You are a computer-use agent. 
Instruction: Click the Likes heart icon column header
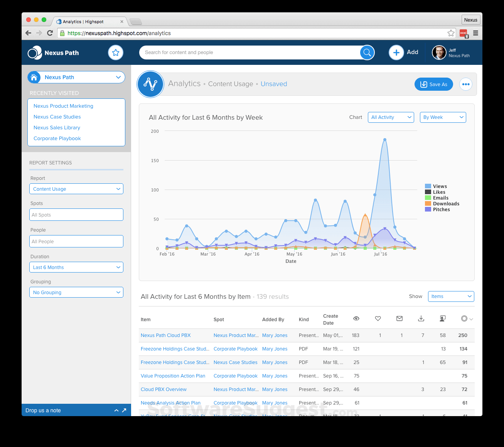[378, 318]
